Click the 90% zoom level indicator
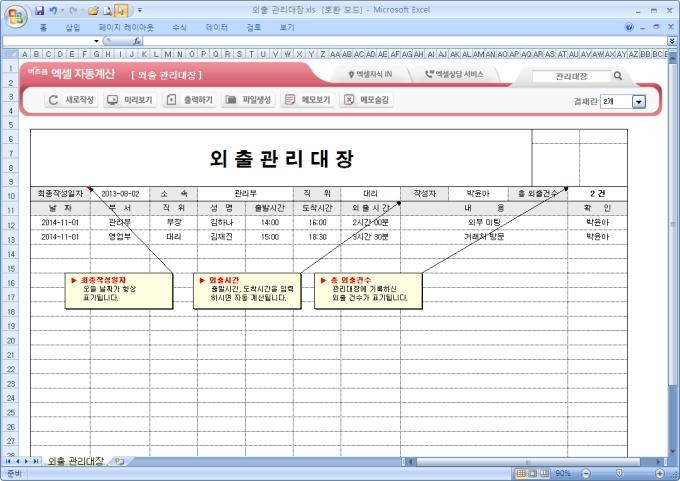 tap(563, 473)
